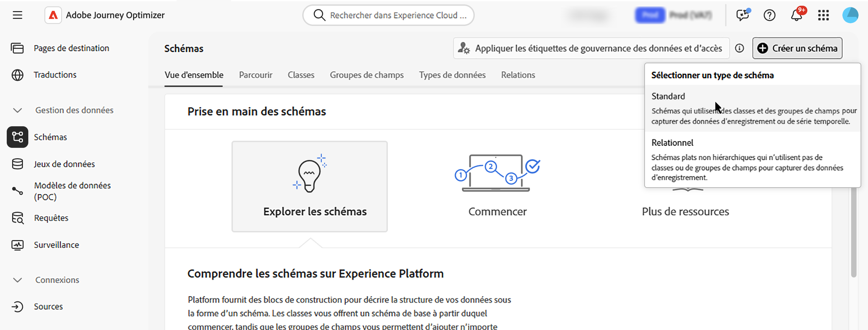The height and width of the screenshot is (330, 868).
Task: Open the hamburger navigation menu
Action: coord(18,15)
